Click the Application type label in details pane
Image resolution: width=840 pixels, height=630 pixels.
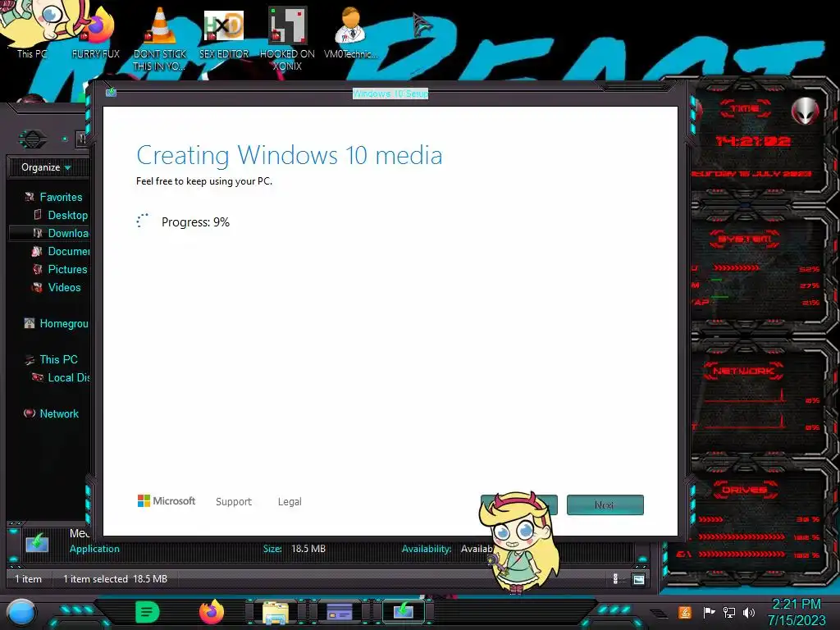tap(94, 549)
